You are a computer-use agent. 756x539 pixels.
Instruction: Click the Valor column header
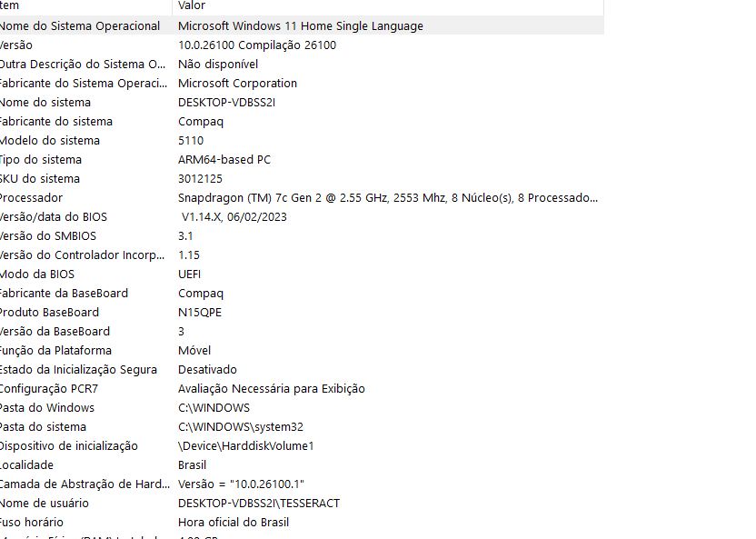pyautogui.click(x=388, y=5)
